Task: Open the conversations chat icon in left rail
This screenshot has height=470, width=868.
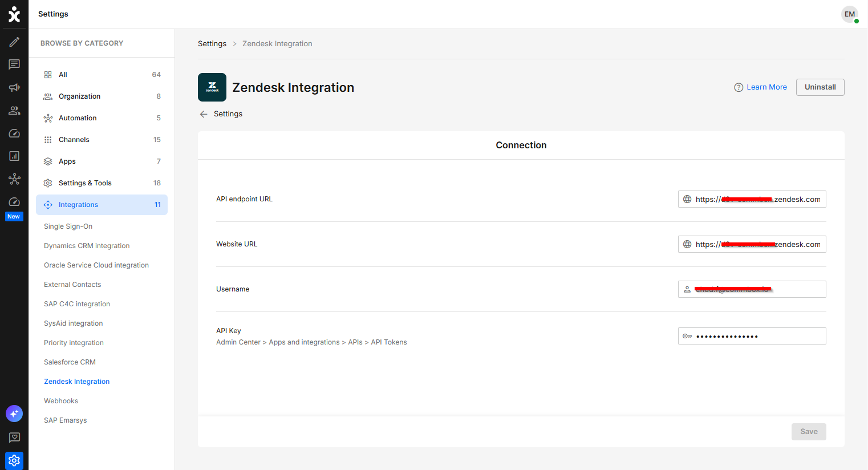Action: click(x=14, y=64)
